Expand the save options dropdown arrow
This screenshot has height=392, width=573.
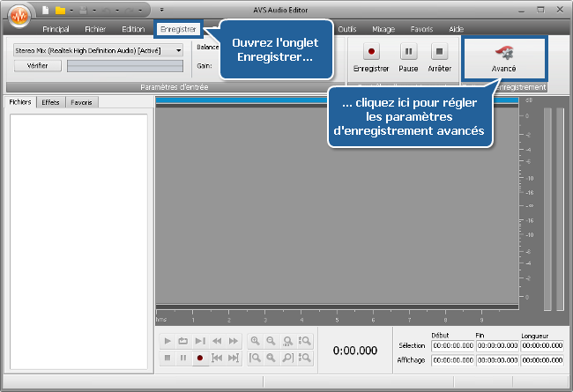[x=94, y=11]
